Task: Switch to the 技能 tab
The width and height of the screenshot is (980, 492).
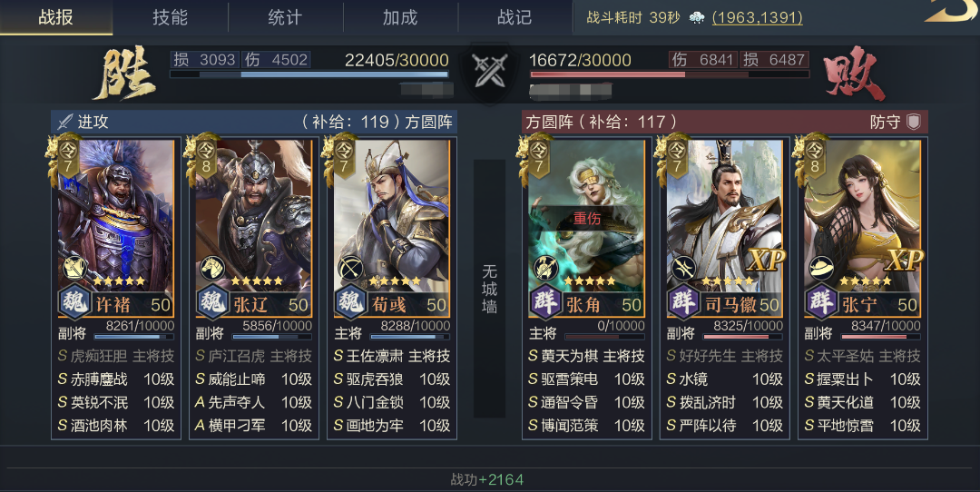Action: 170,17
